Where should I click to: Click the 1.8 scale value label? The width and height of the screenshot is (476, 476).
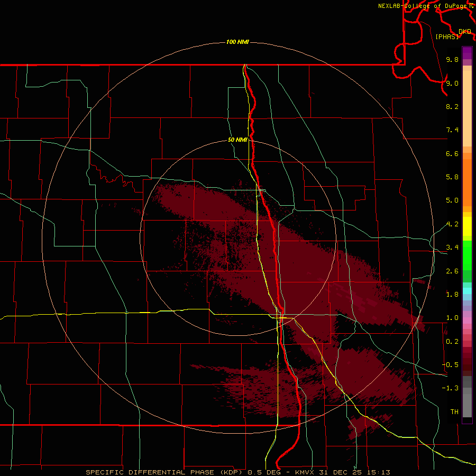click(452, 295)
